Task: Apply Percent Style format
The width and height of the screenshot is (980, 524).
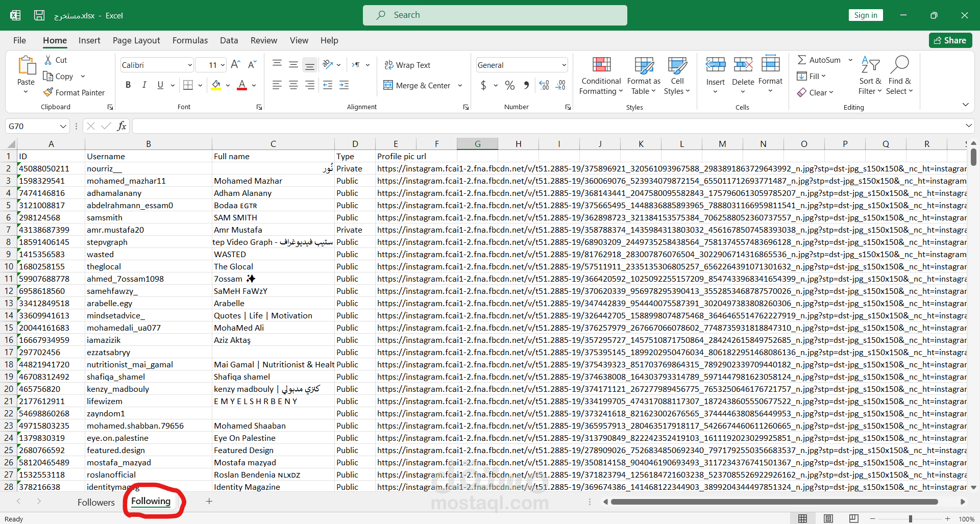Action: 509,85
